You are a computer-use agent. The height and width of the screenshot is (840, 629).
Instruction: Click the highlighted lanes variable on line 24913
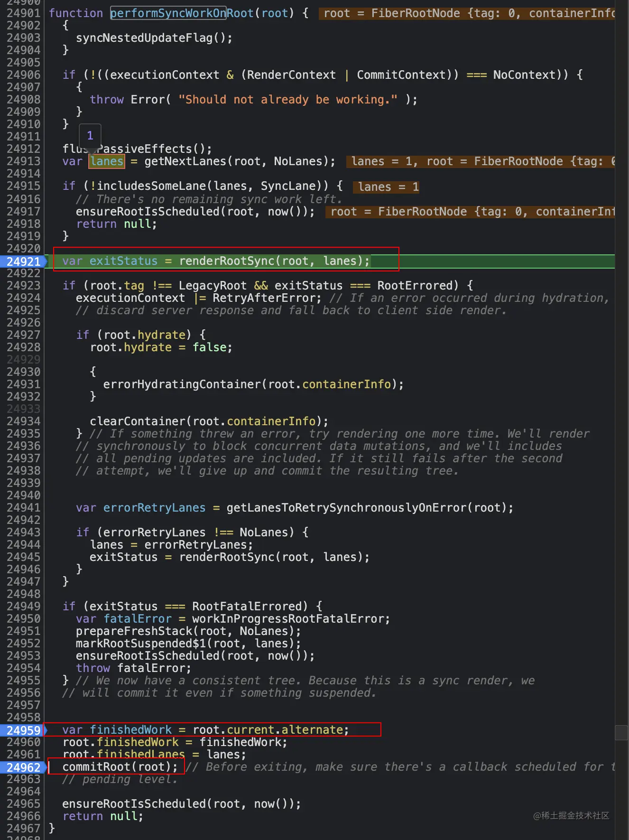tap(107, 161)
